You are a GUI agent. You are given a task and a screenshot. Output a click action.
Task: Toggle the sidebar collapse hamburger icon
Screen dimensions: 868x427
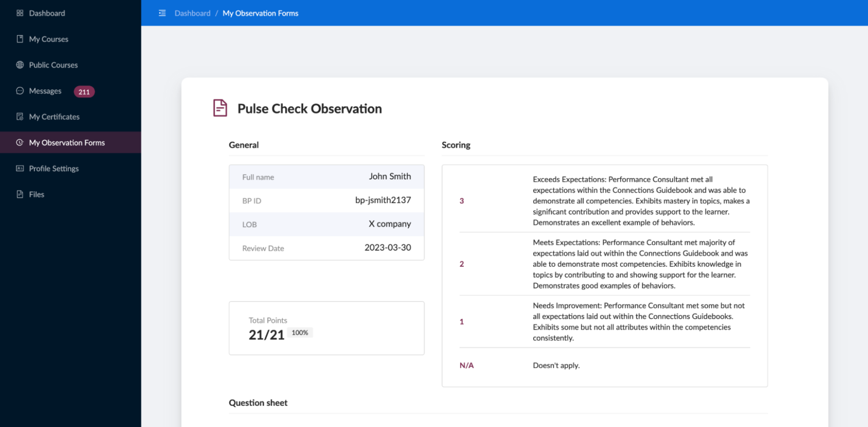coord(162,13)
